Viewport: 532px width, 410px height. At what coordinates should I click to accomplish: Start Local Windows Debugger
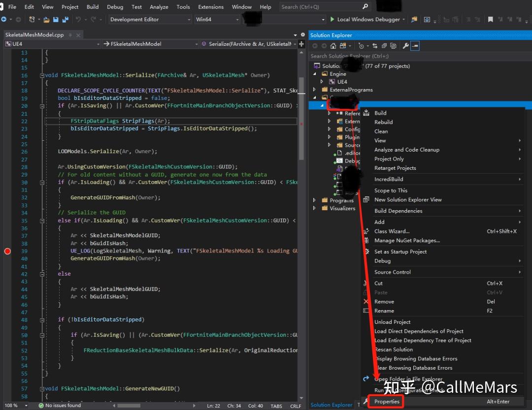[368, 19]
